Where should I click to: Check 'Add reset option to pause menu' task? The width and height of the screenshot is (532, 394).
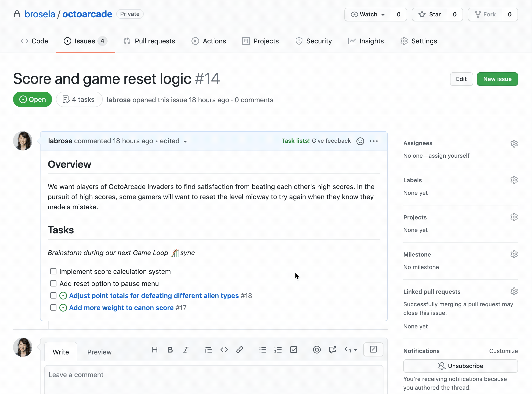(x=53, y=283)
